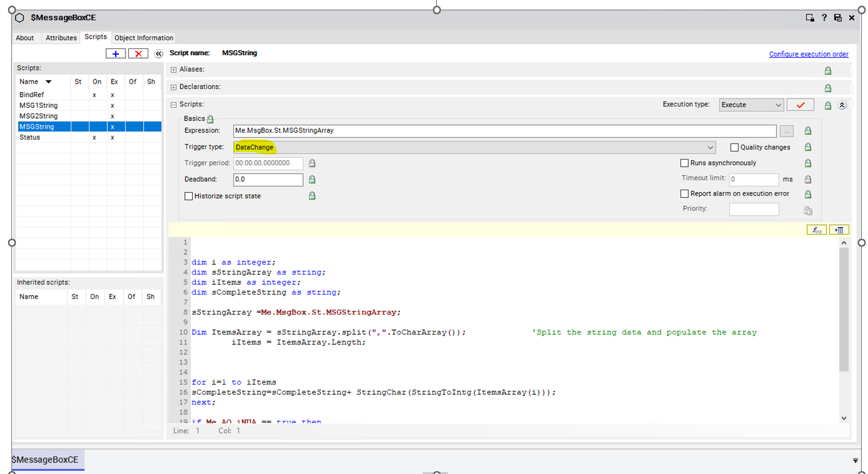Screen dimensions: 868x474
Task: Expand the Declarations section
Action: point(174,88)
